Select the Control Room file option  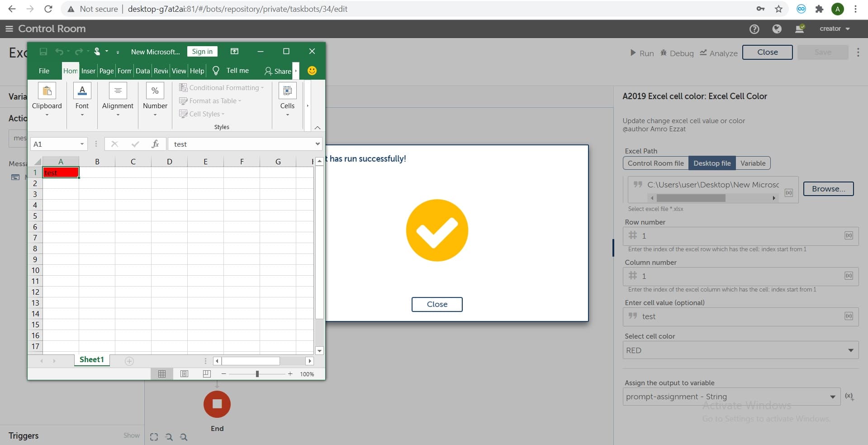(x=655, y=163)
